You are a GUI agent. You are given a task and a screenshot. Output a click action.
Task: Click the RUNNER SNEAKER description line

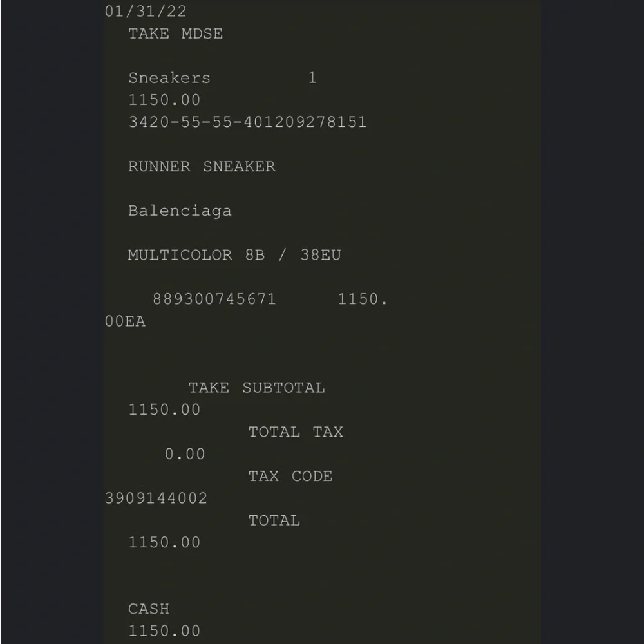[x=202, y=167]
